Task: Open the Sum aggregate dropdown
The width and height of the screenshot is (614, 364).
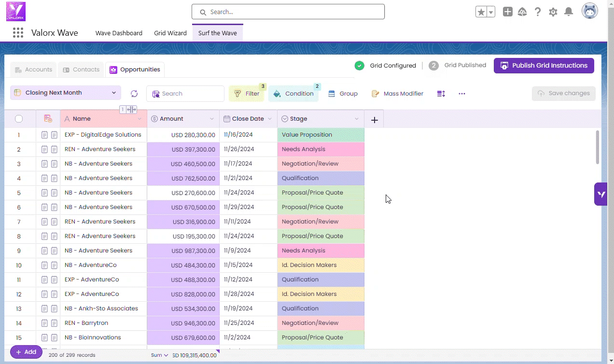Action: [159, 355]
